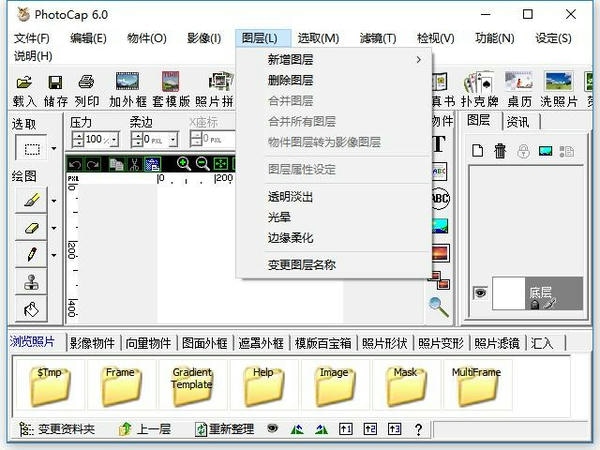The image size is (600, 450).
Task: Toggle 底层 layer visibility eye
Action: point(480,293)
